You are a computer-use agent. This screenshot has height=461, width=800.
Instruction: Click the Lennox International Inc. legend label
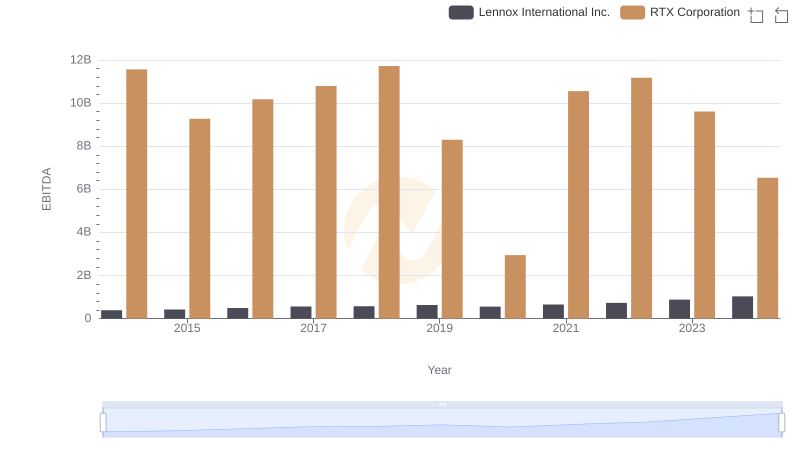pyautogui.click(x=544, y=12)
